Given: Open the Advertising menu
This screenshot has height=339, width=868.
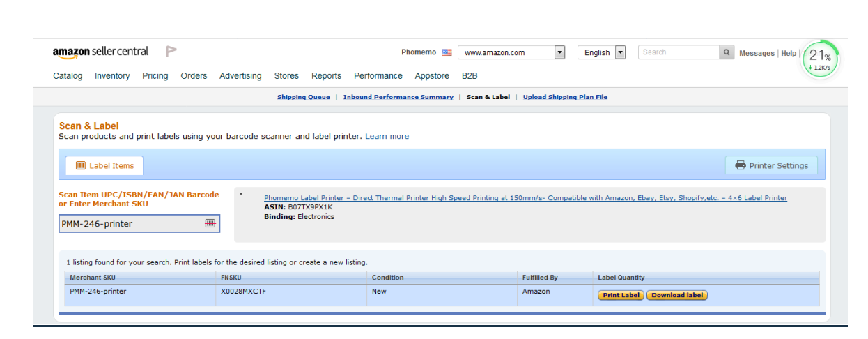Looking at the screenshot, I should 240,76.
